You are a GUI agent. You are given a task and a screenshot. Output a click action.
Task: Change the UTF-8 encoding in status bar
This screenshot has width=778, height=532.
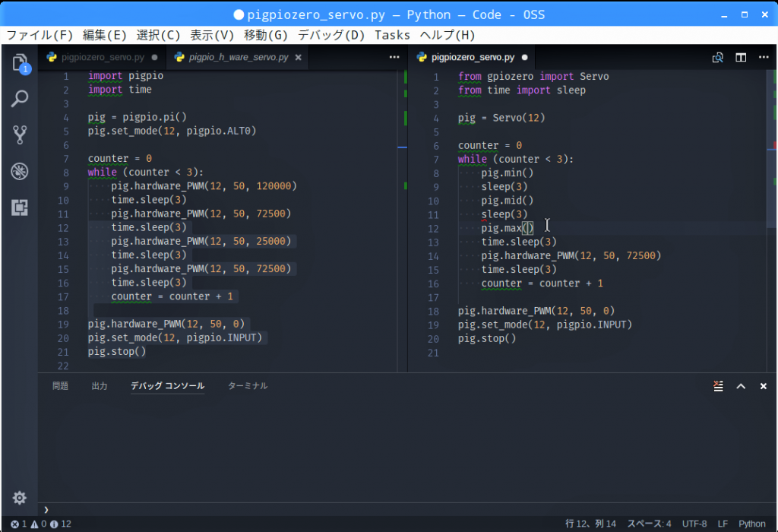pos(694,524)
